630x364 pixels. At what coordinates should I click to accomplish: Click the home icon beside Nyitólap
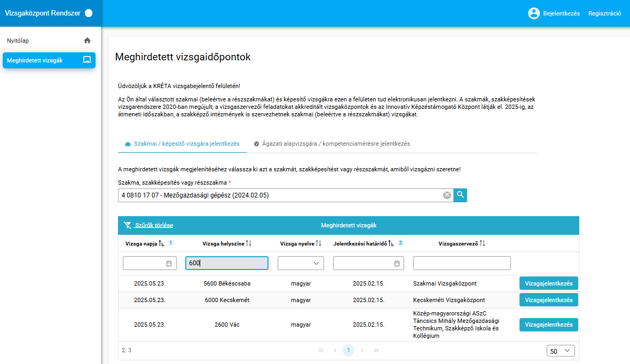[87, 41]
